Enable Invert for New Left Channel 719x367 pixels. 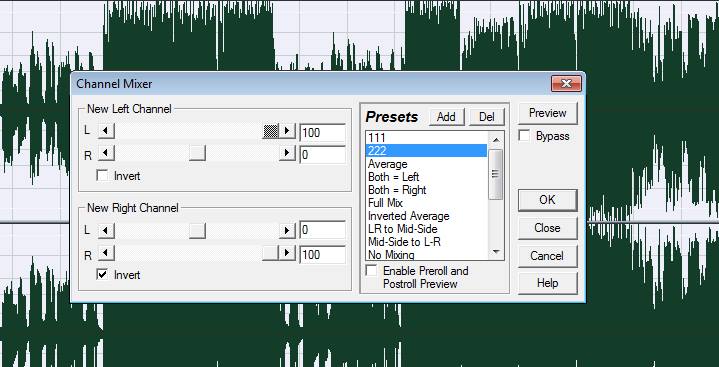[x=103, y=176]
